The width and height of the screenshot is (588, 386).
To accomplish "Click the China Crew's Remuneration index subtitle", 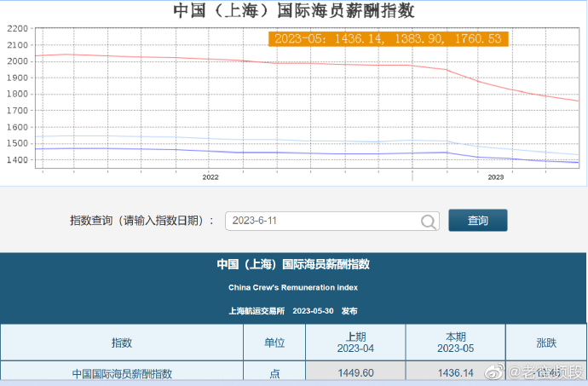I will pos(293,288).
